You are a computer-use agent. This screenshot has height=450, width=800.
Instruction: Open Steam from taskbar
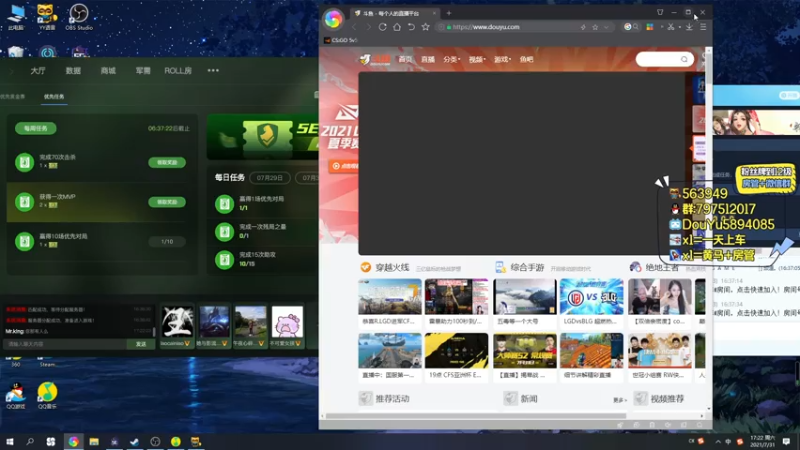[x=134, y=441]
